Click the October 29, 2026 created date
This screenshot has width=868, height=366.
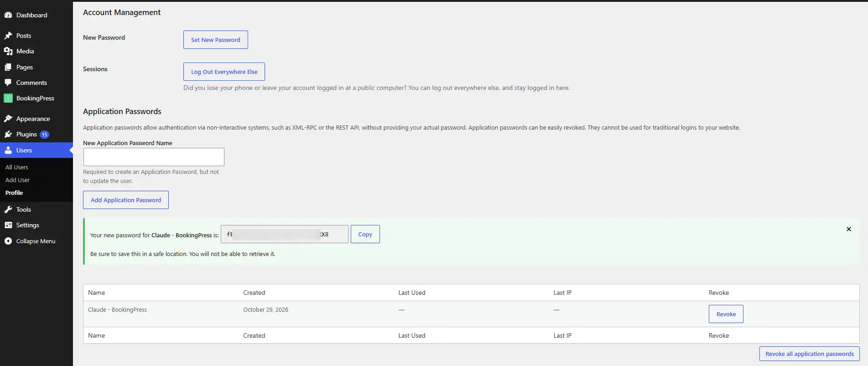pos(265,309)
